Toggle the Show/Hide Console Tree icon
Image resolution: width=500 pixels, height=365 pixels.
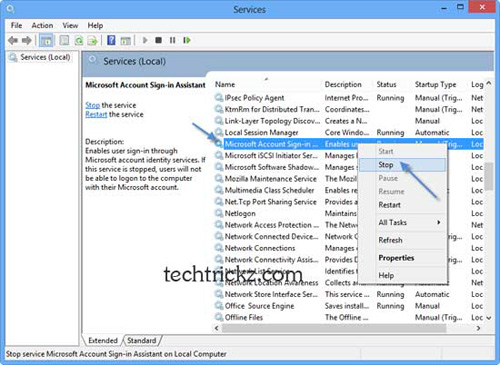click(46, 41)
